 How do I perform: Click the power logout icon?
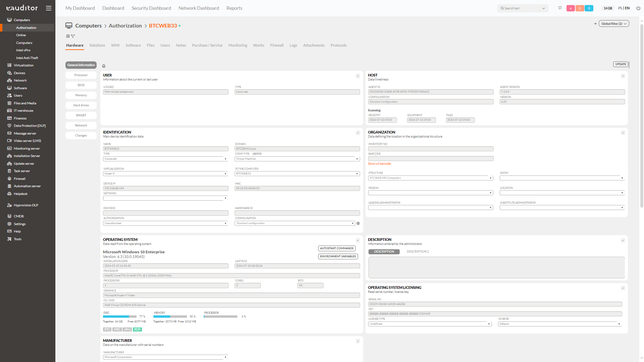tap(638, 8)
